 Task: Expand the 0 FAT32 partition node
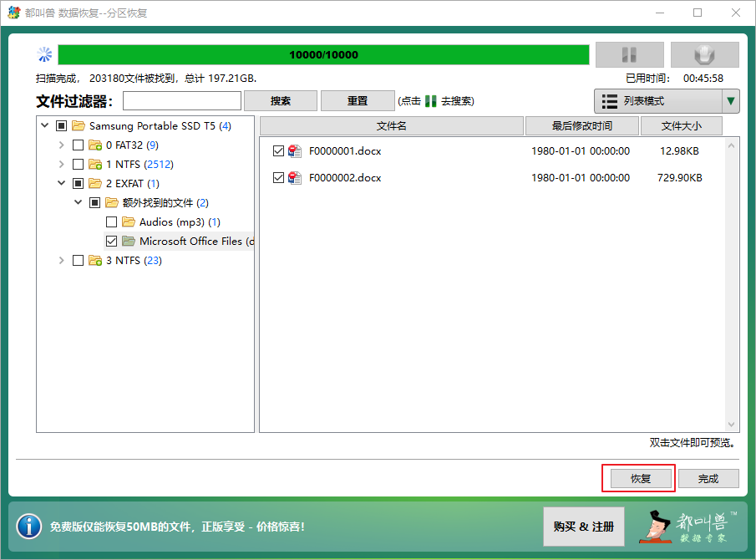coord(61,145)
